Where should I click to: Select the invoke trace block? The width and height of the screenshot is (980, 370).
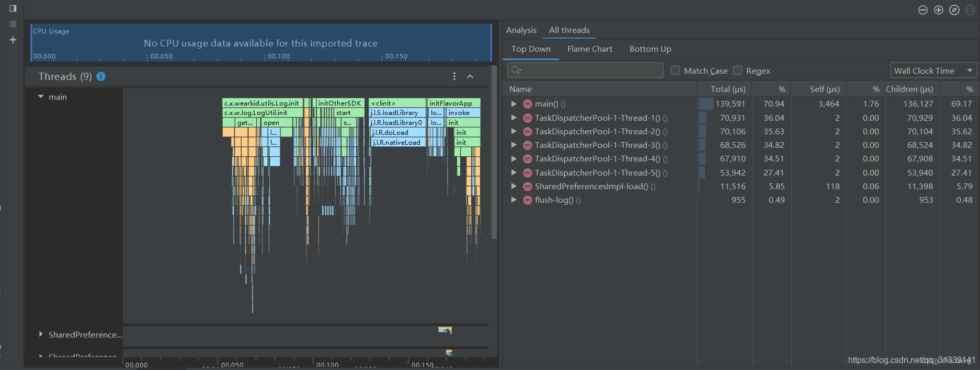click(x=463, y=113)
